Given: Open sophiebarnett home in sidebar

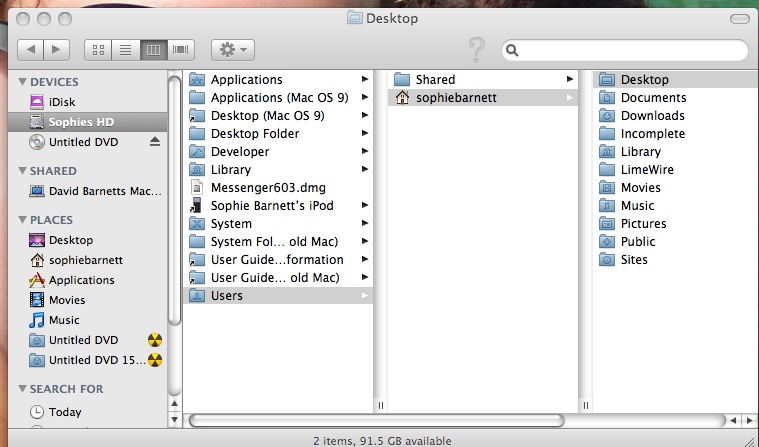Looking at the screenshot, I should pyautogui.click(x=87, y=260).
